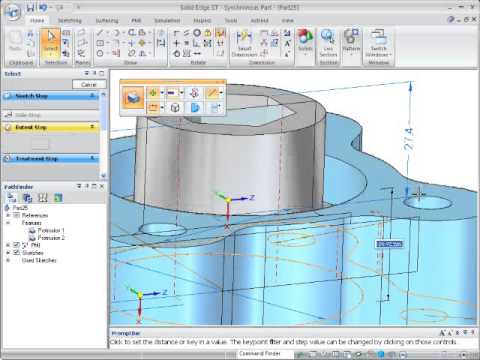Click the green PathFinder tab icon
The image size is (480, 360).
58,198
